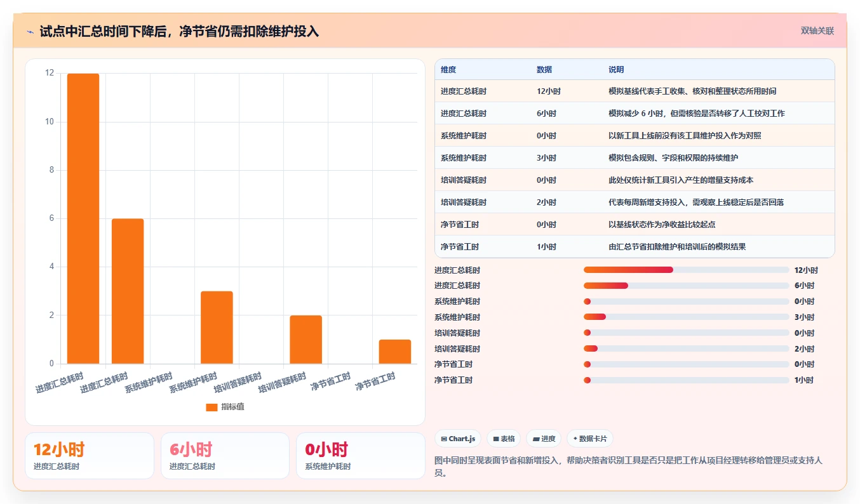Image resolution: width=860 pixels, height=504 pixels.
Task: Click description 模拟基线代表手工收集、核对和整理状态所用时间
Action: 692,91
